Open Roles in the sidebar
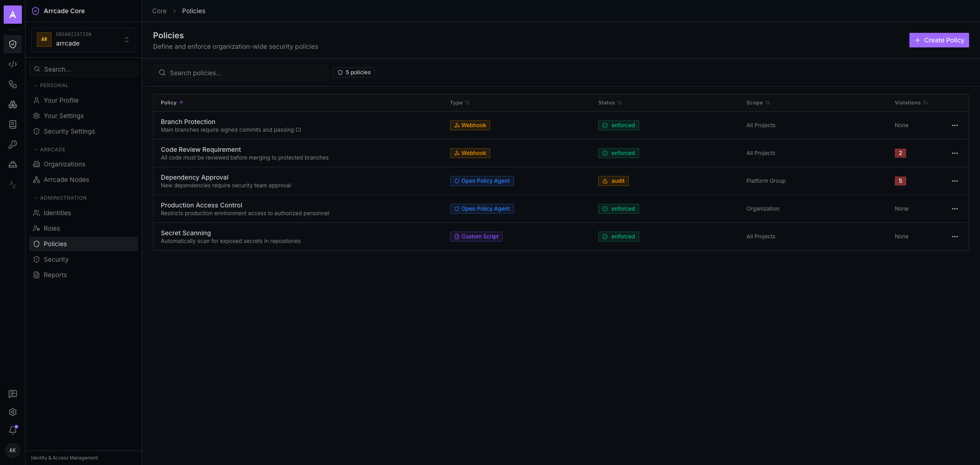Image resolution: width=980 pixels, height=465 pixels. (x=83, y=228)
